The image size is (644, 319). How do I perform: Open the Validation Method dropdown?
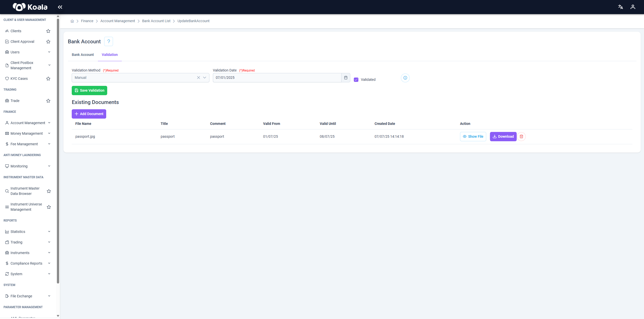pos(205,78)
